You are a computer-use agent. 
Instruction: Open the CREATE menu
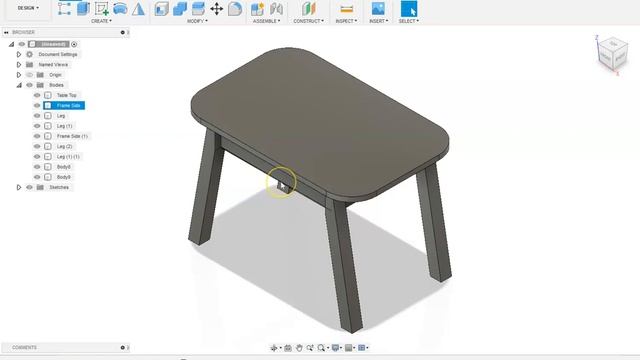click(101, 21)
